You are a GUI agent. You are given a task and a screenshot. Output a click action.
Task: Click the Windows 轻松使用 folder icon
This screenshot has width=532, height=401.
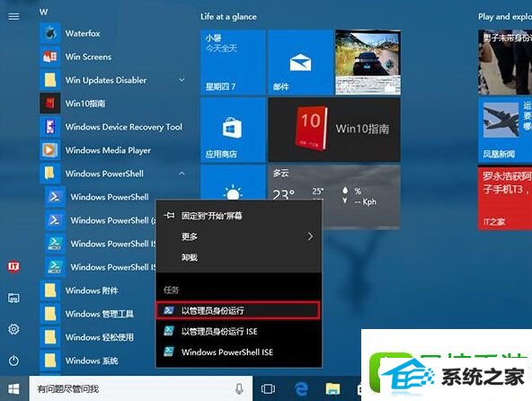pos(50,337)
